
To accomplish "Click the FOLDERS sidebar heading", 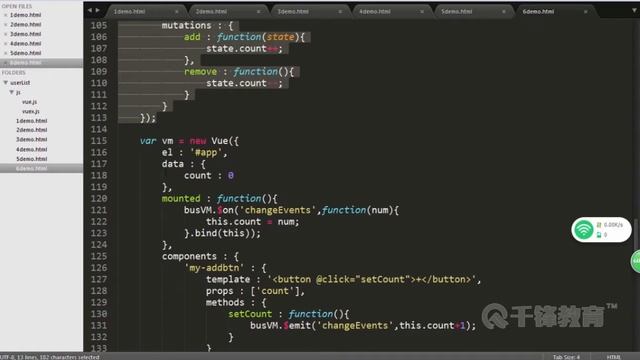I will coord(13,73).
